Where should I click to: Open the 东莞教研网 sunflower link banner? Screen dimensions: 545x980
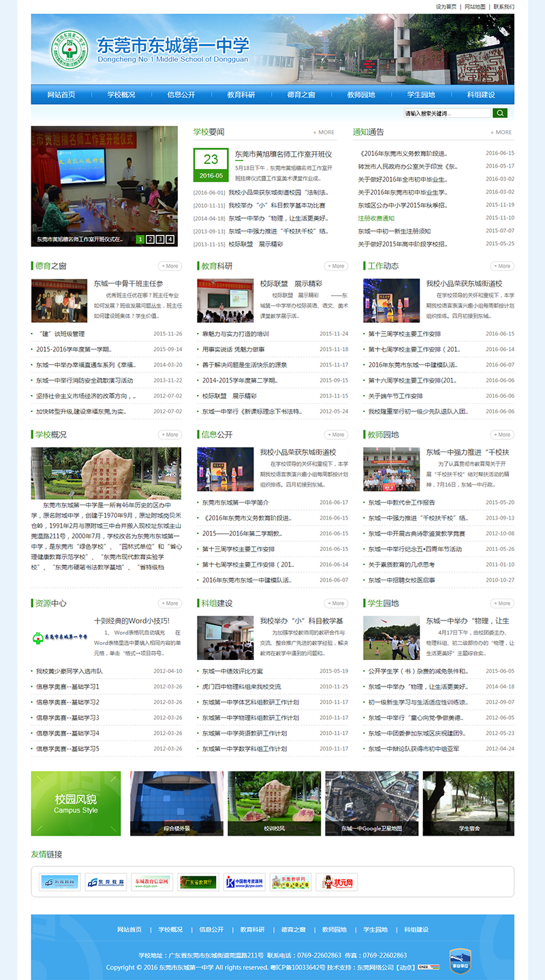tap(290, 883)
